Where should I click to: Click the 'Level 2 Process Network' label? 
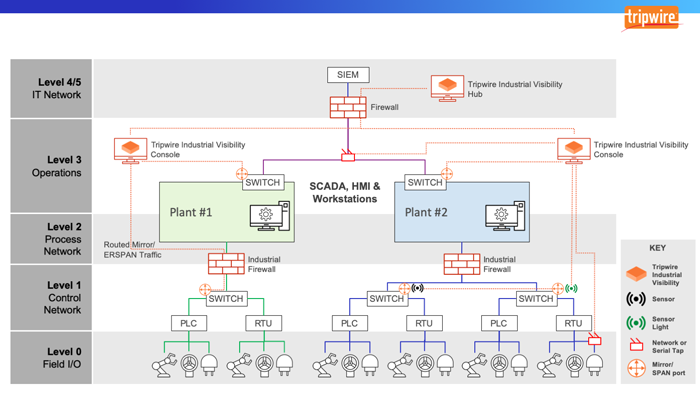click(62, 239)
